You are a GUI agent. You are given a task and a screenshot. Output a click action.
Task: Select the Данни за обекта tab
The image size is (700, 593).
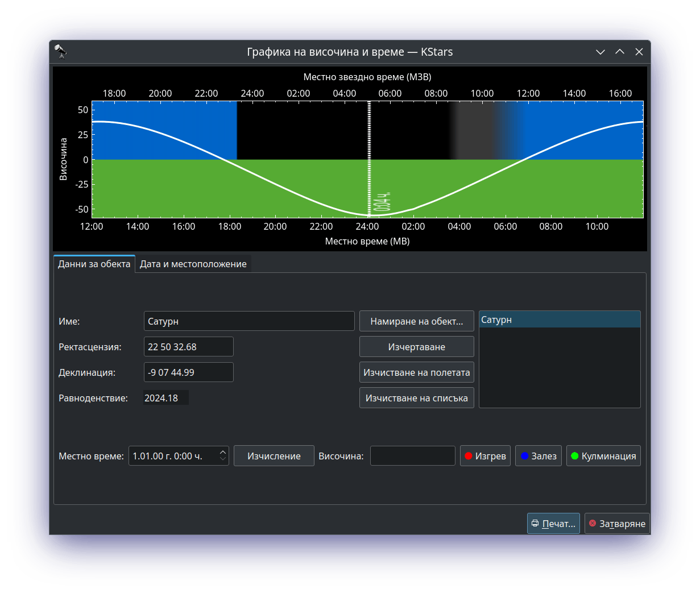(x=94, y=264)
